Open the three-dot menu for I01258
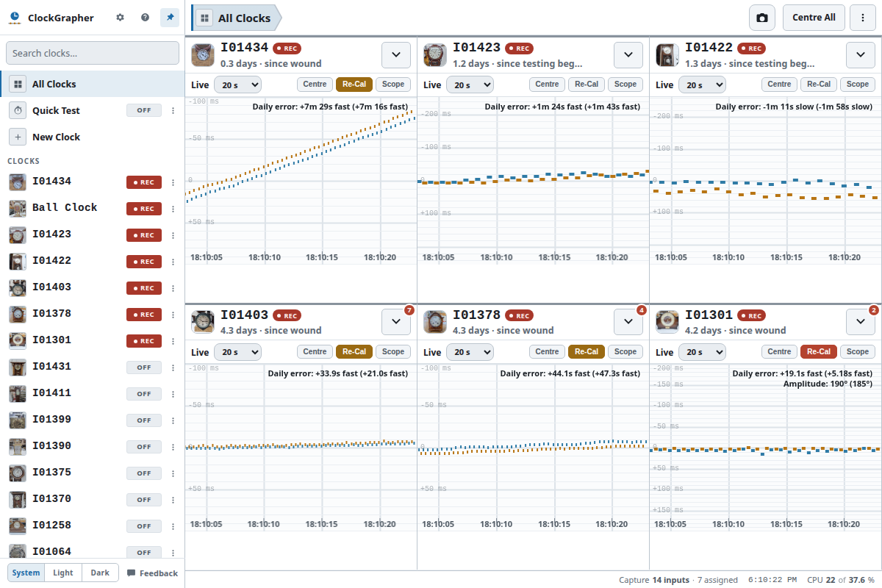 pos(173,526)
